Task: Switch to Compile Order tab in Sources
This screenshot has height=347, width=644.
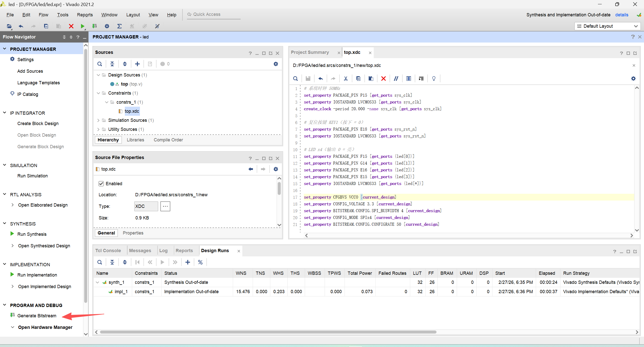Action: pos(168,140)
